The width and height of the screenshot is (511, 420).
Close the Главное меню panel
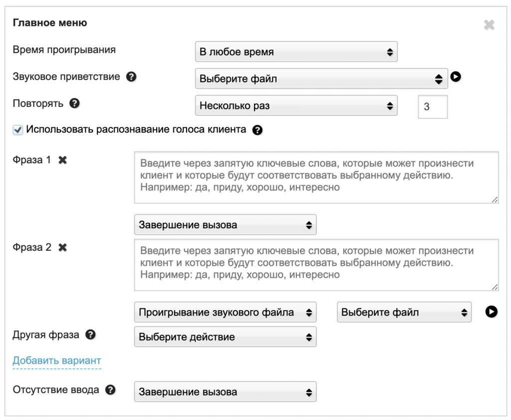tap(489, 25)
